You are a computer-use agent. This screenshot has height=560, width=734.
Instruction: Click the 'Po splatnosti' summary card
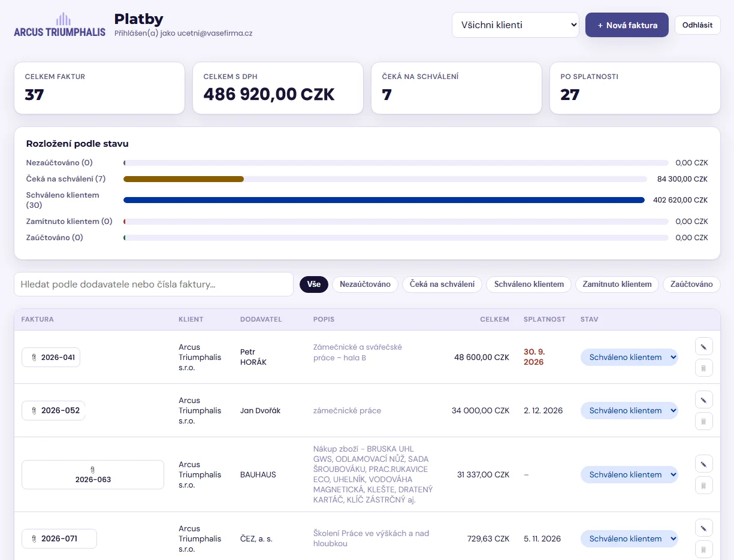(x=635, y=88)
